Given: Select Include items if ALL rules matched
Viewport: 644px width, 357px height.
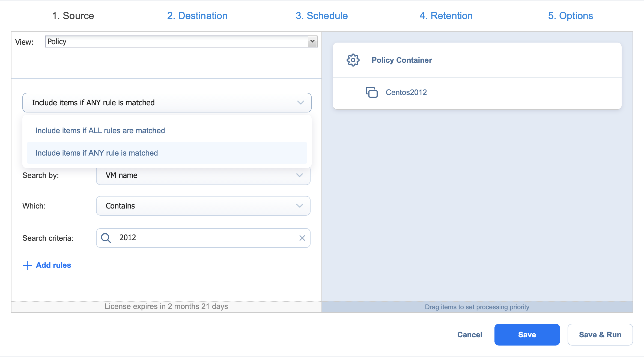Looking at the screenshot, I should click(100, 130).
